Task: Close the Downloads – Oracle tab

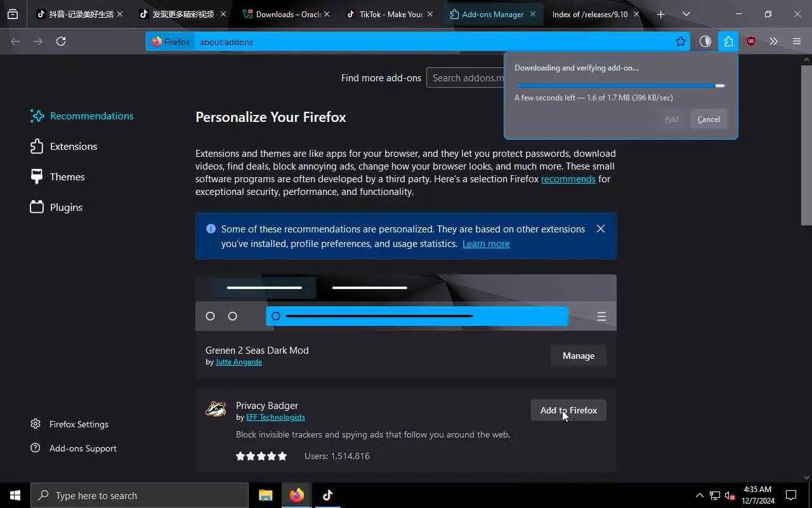Action: pyautogui.click(x=327, y=14)
